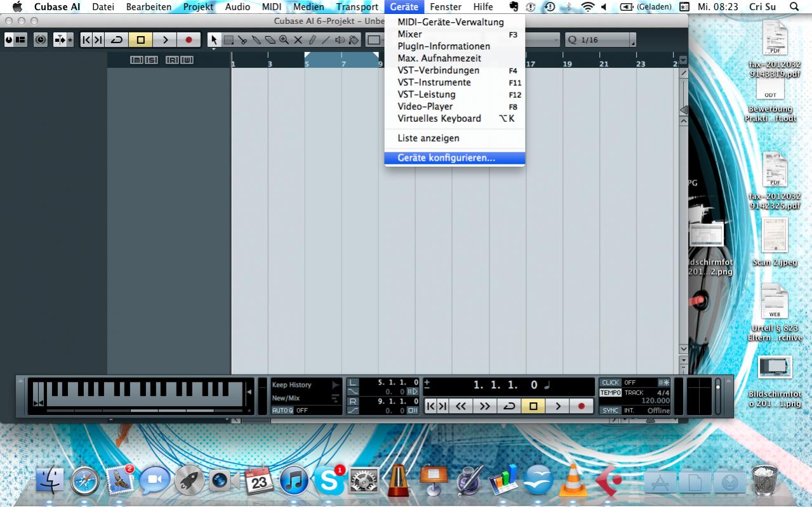
Task: Open the Datei menu
Action: (x=103, y=7)
